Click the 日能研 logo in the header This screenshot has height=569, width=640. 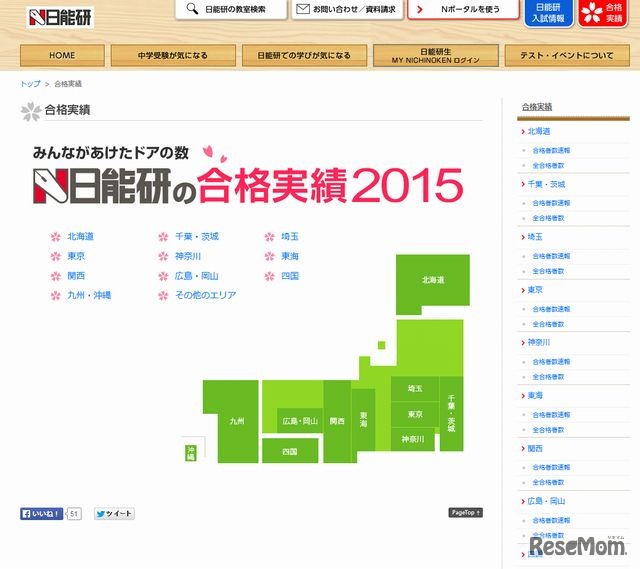tap(60, 18)
